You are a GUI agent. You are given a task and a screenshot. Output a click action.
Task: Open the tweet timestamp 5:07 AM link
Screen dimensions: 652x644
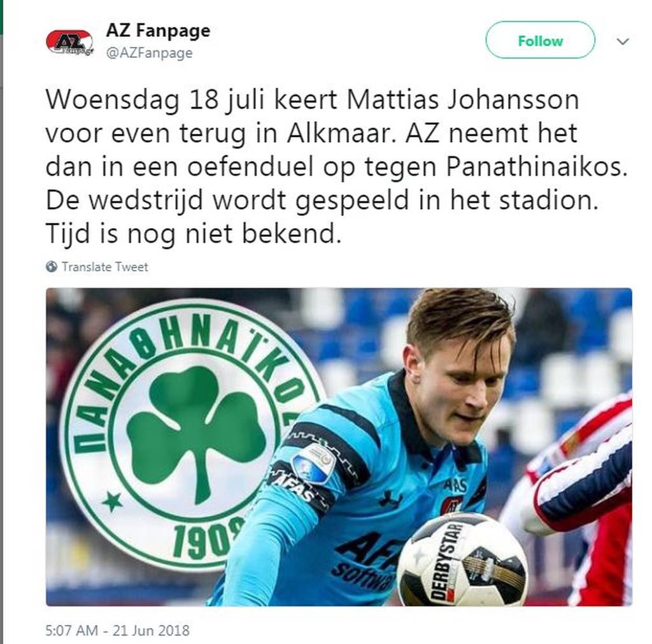(71, 630)
